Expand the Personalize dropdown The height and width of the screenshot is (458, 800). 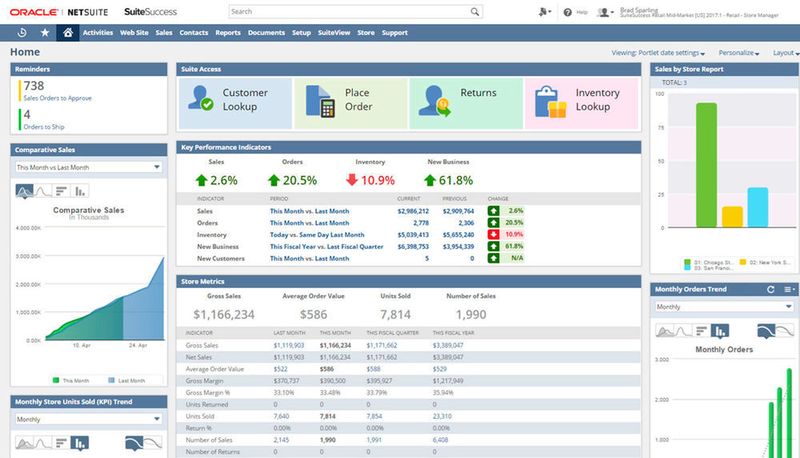(x=739, y=53)
